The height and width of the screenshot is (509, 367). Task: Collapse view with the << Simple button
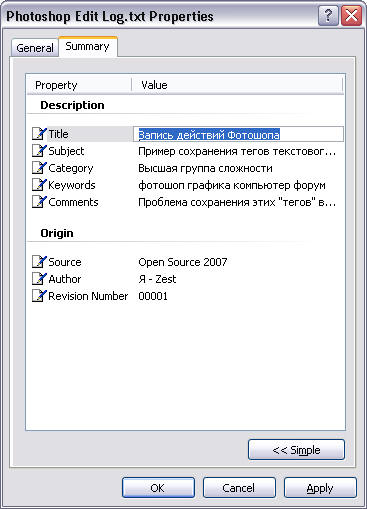pyautogui.click(x=296, y=450)
